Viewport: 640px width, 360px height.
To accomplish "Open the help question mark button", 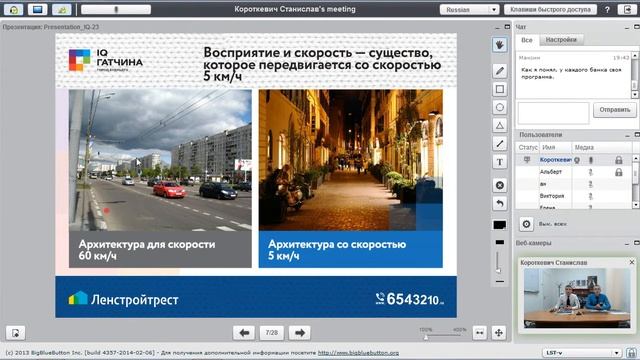I will coord(607,9).
